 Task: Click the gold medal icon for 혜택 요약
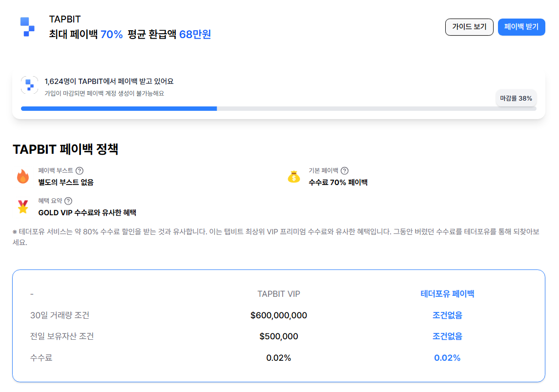click(x=23, y=206)
